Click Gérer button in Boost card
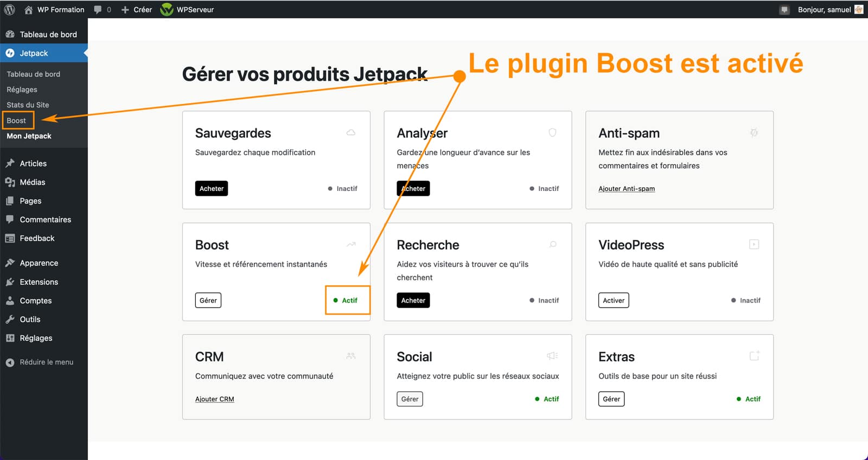The image size is (868, 460). tap(208, 301)
